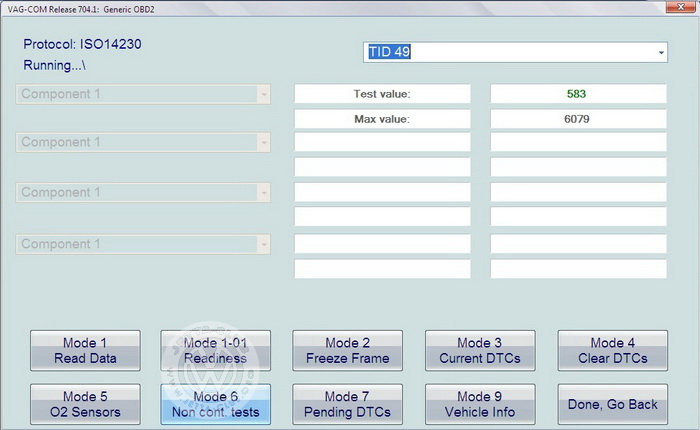700x430 pixels.
Task: Click the Test value: label field
Action: pyautogui.click(x=382, y=94)
